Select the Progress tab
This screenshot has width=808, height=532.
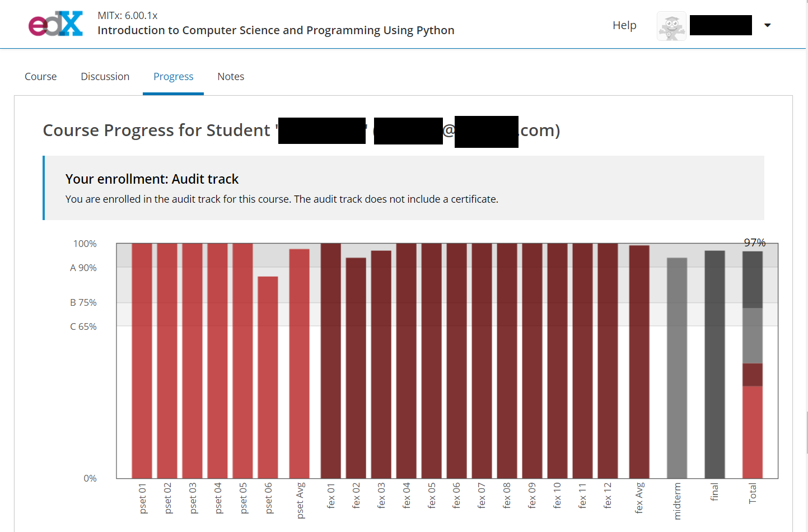173,77
